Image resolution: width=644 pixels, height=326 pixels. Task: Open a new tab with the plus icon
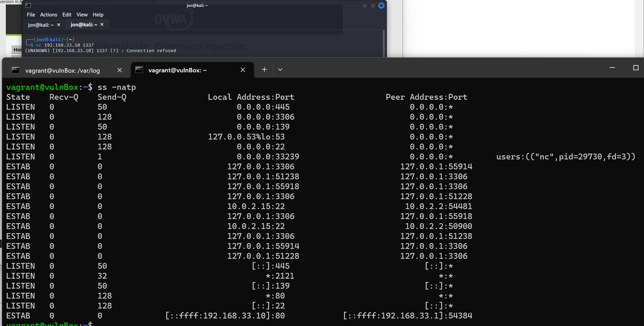[x=264, y=70]
